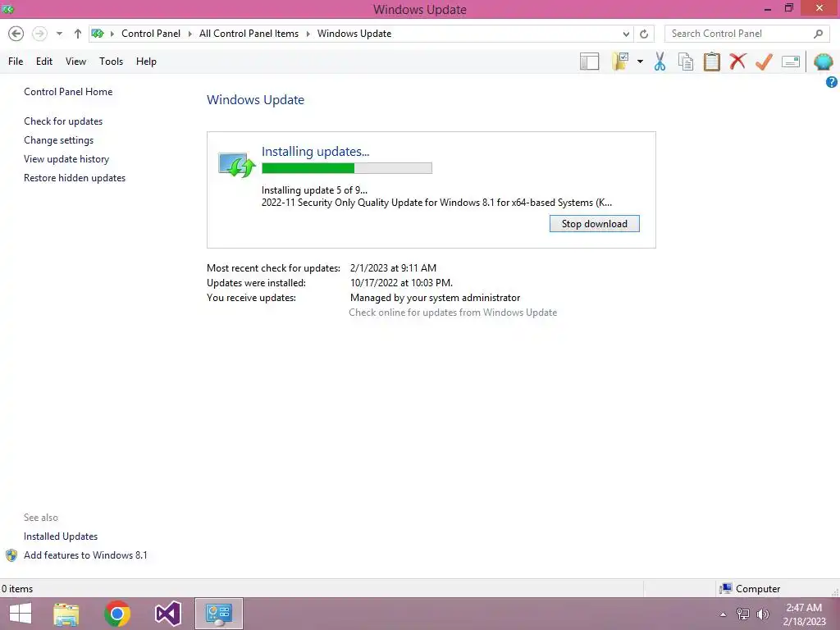Click the '0 items' status bar text

tap(17, 589)
